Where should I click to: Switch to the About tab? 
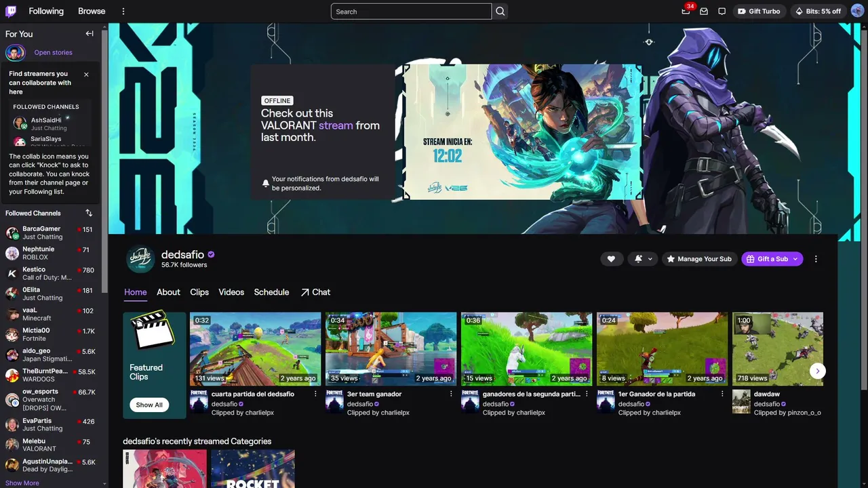click(168, 292)
